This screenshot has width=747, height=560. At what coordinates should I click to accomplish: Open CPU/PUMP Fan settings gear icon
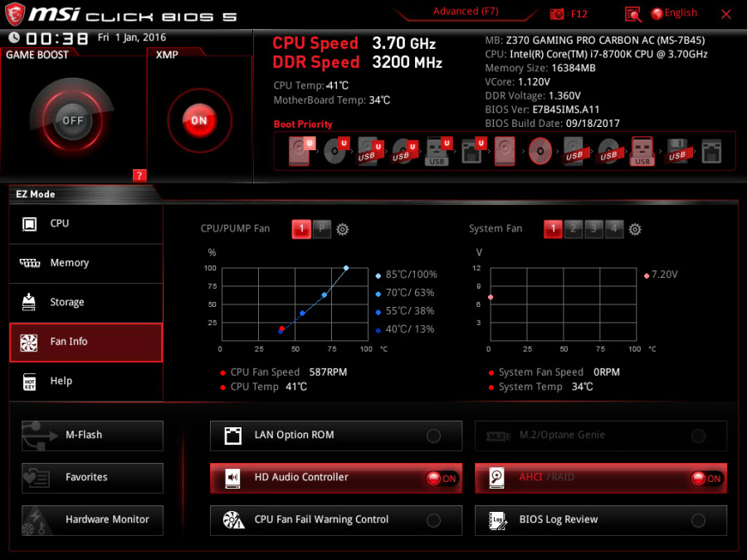(x=342, y=230)
